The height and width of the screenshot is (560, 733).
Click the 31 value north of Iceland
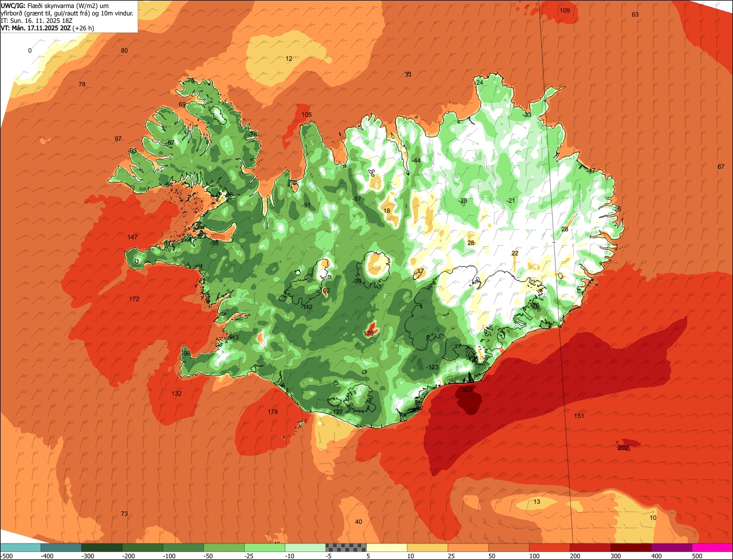(408, 74)
